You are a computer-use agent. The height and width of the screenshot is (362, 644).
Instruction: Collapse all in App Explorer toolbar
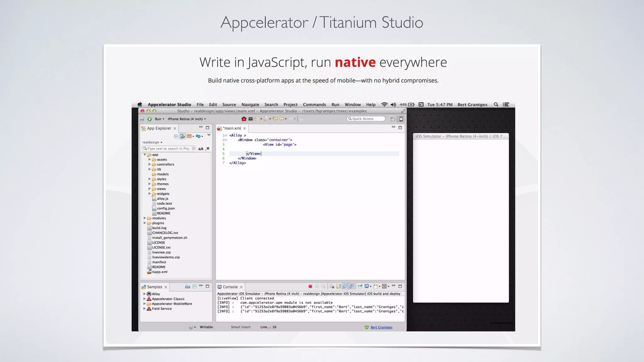176,136
